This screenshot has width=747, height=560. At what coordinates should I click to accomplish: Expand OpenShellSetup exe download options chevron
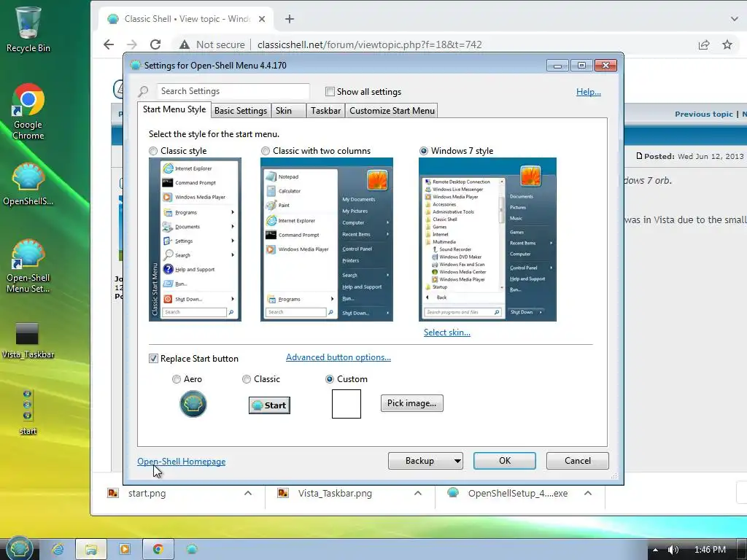(x=588, y=494)
